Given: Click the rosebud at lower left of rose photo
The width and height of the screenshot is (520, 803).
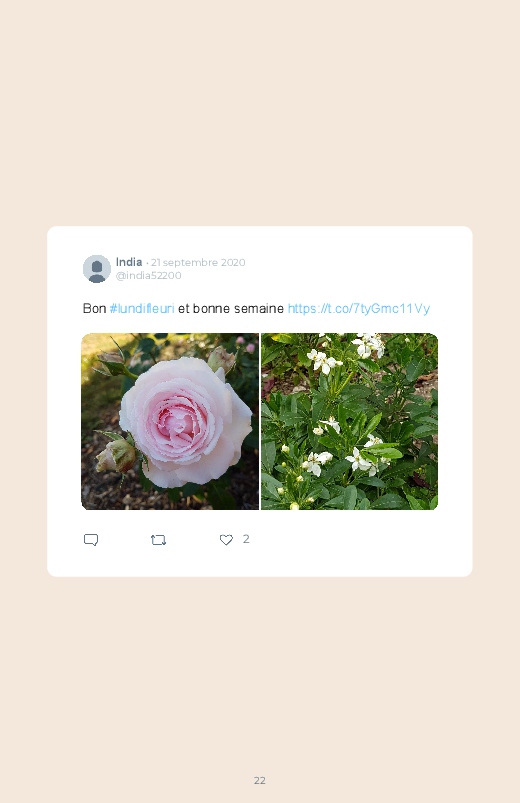Looking at the screenshot, I should coord(116,455).
